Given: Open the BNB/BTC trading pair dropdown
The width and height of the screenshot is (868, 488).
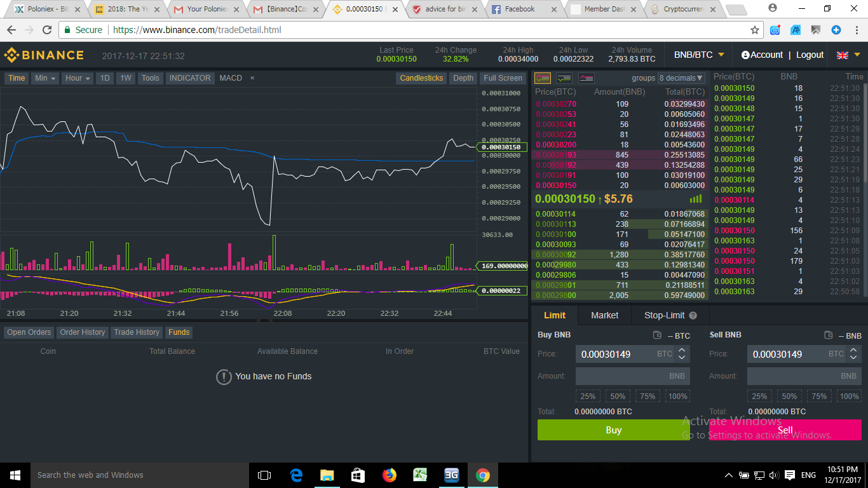Looking at the screenshot, I should coord(698,55).
